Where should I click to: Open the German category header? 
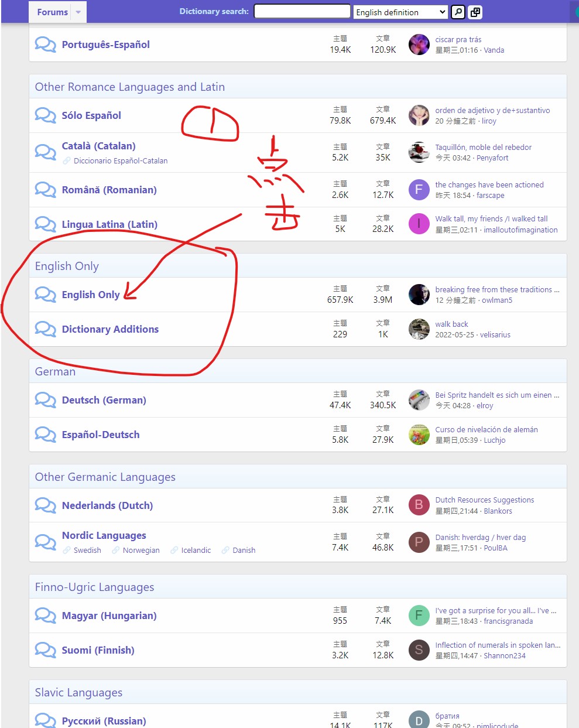pyautogui.click(x=55, y=371)
